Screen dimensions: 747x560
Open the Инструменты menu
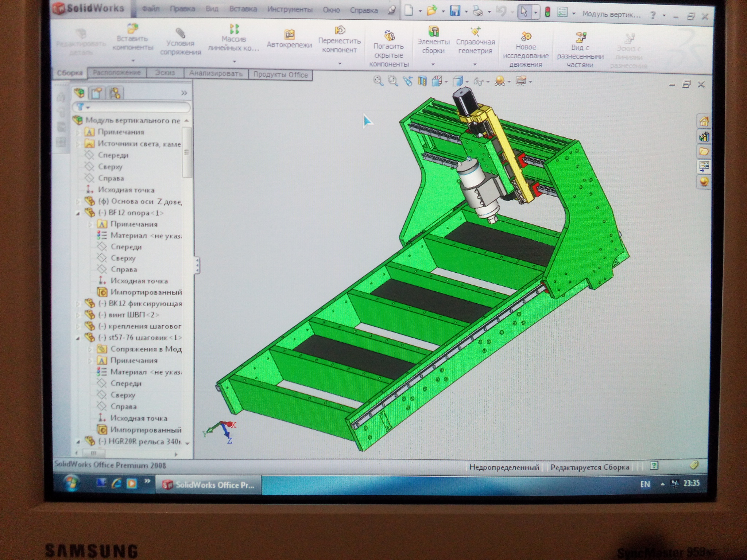coord(290,10)
